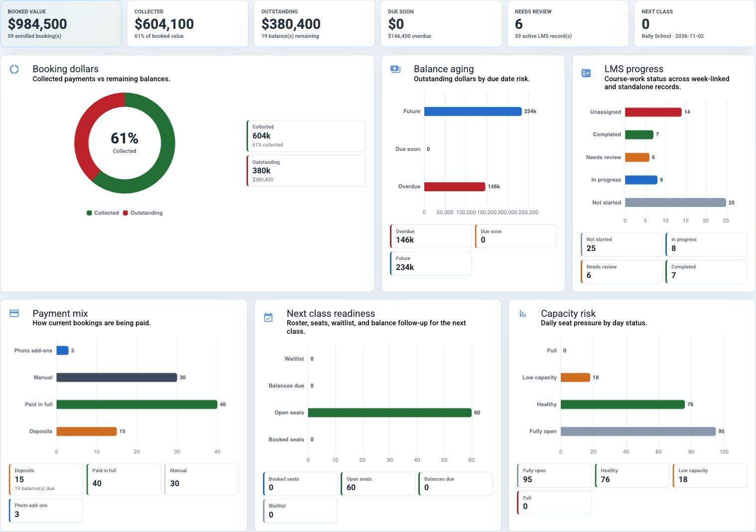756x532 pixels.
Task: Click the Next class readiness calendar icon
Action: (x=268, y=317)
